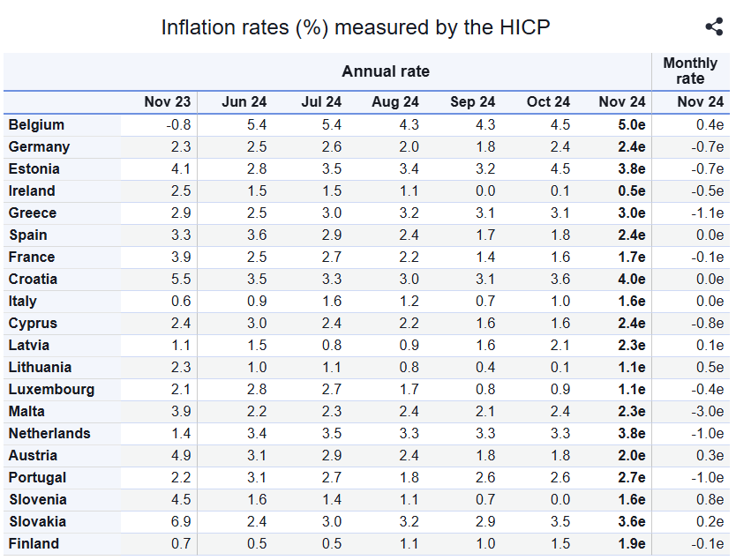This screenshot has height=560, width=736.
Task: Click the Croatia row label
Action: click(x=33, y=280)
